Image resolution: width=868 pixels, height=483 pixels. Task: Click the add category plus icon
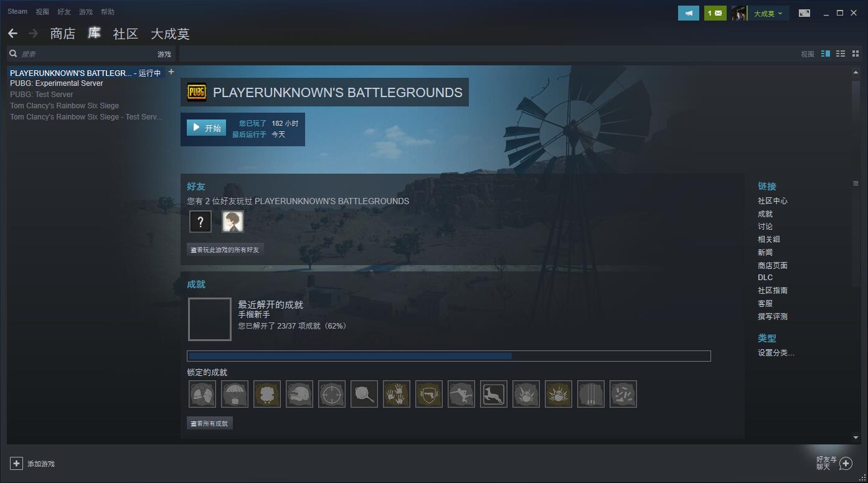171,72
